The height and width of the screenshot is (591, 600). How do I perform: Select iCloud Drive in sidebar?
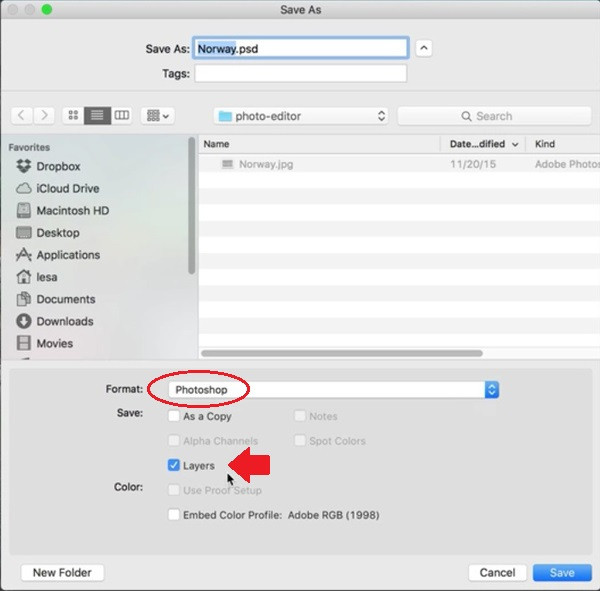pos(67,189)
